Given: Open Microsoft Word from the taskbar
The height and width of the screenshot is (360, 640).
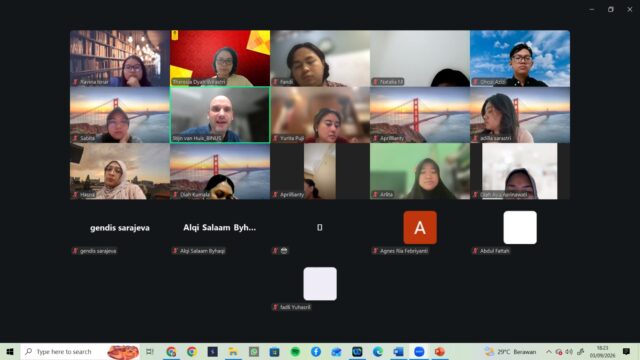Looking at the screenshot, I should click(398, 351).
